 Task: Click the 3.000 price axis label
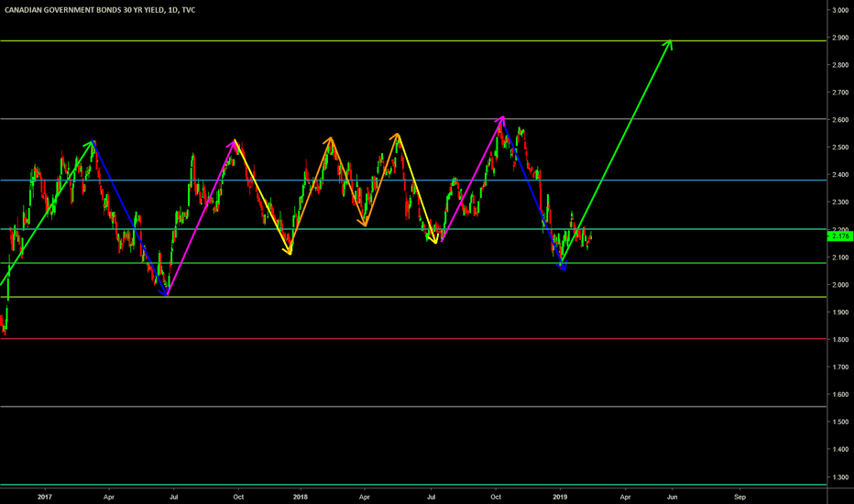pyautogui.click(x=840, y=10)
